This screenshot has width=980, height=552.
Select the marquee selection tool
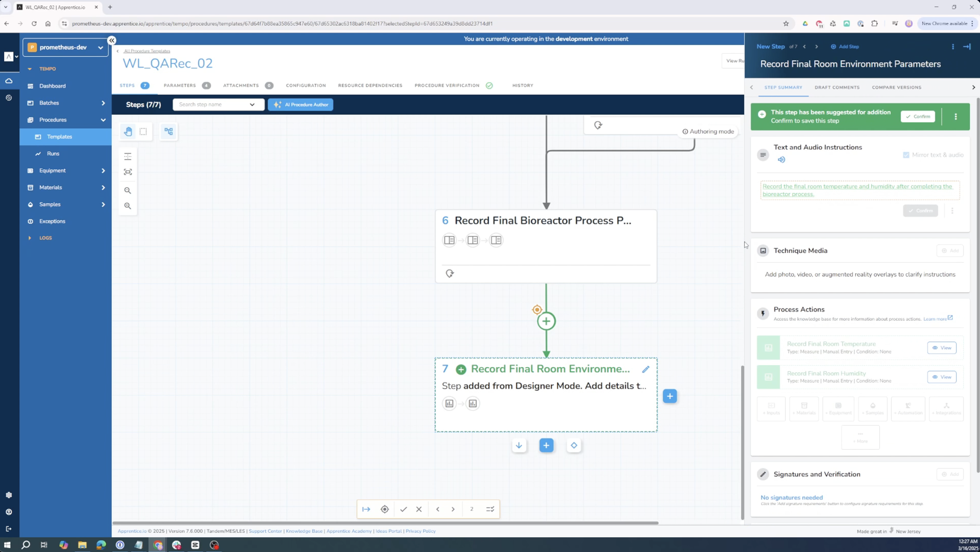(143, 132)
